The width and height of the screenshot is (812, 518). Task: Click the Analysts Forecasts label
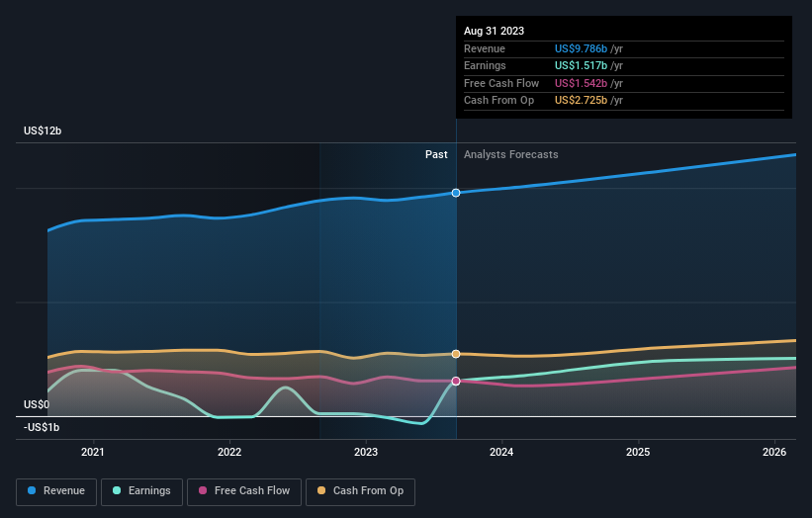pos(511,155)
